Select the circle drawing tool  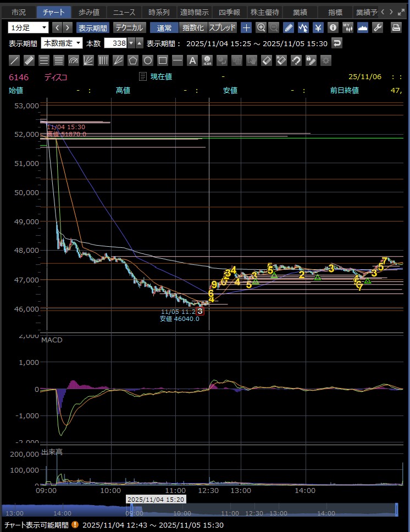pyautogui.click(x=148, y=60)
